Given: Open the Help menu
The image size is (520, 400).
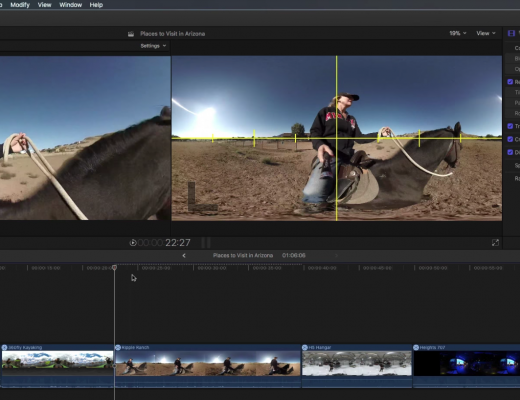Looking at the screenshot, I should (96, 5).
